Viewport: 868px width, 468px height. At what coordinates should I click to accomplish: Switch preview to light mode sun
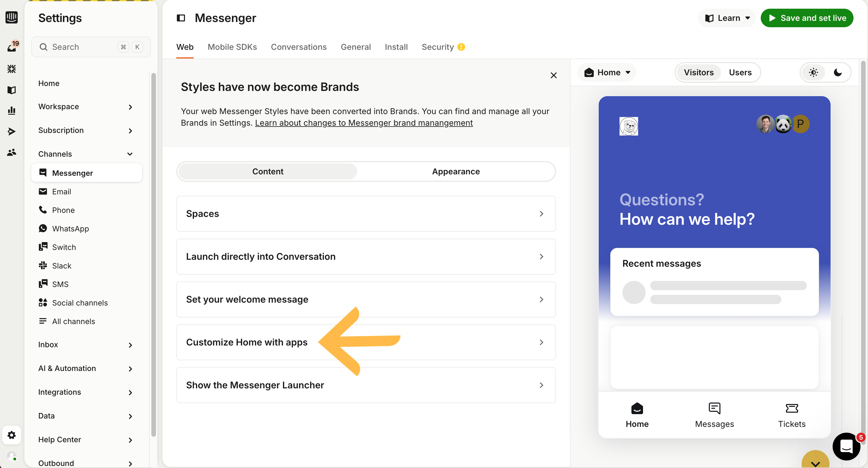[813, 72]
